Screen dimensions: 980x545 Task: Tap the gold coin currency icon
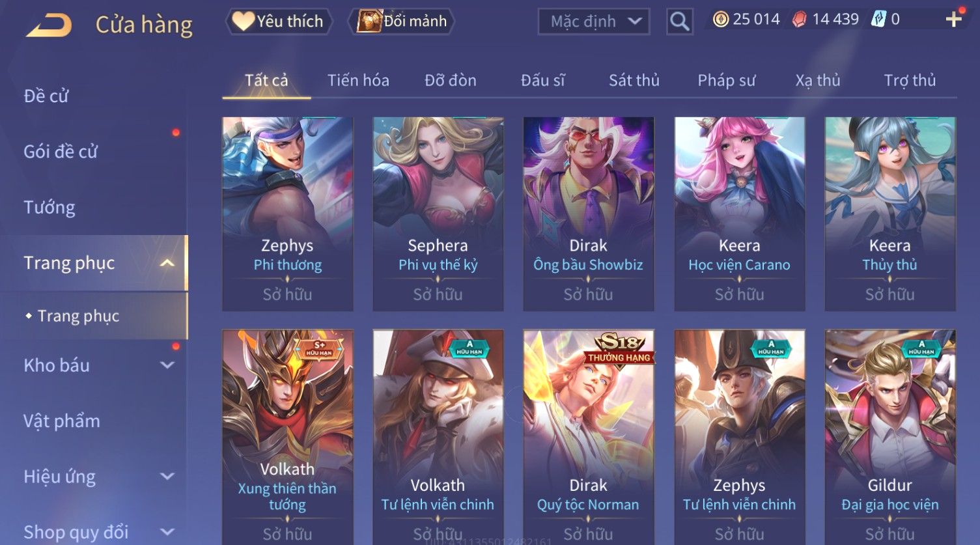720,20
